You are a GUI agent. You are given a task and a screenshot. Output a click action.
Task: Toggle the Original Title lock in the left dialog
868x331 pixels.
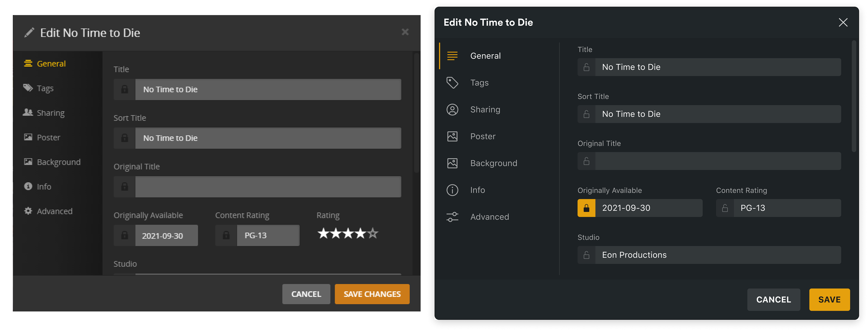125,187
